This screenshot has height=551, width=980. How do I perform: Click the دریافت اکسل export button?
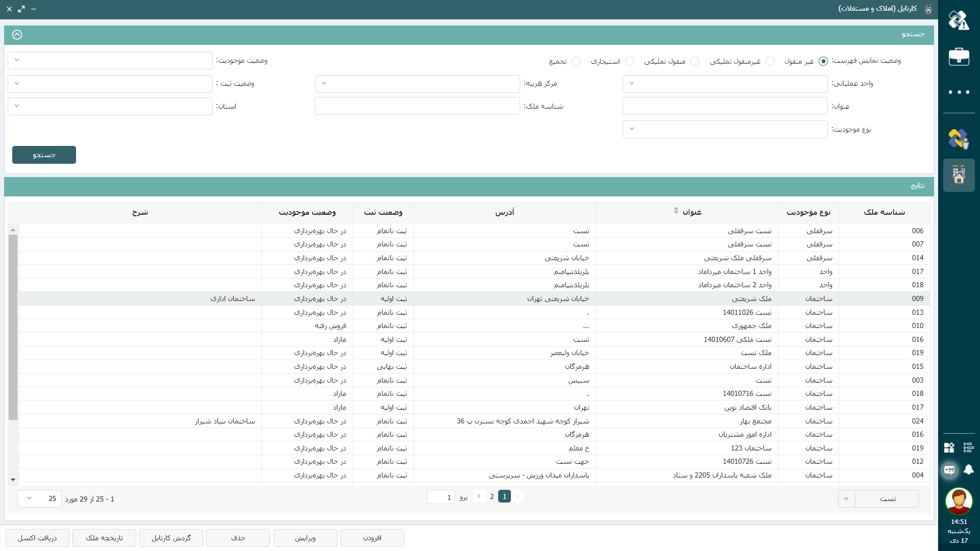coord(37,538)
